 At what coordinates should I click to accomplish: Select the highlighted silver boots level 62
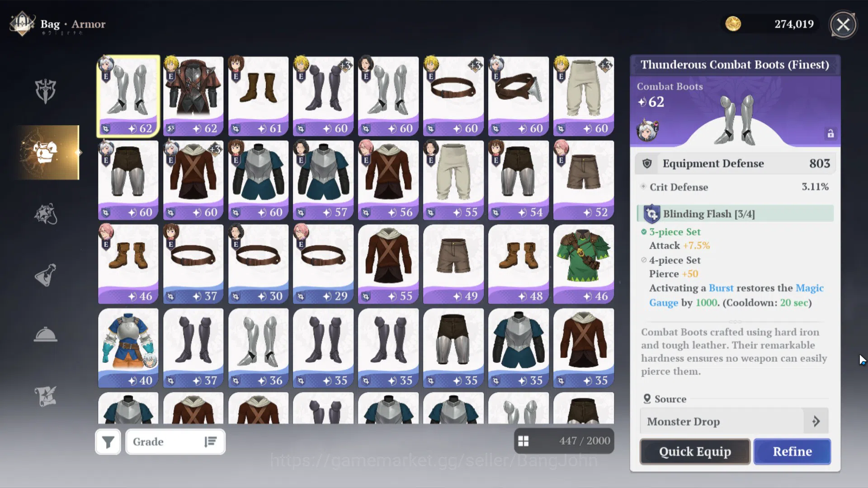(x=128, y=96)
